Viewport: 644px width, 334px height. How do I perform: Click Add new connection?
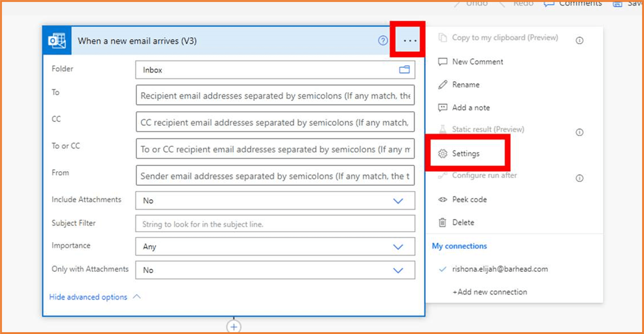(489, 292)
